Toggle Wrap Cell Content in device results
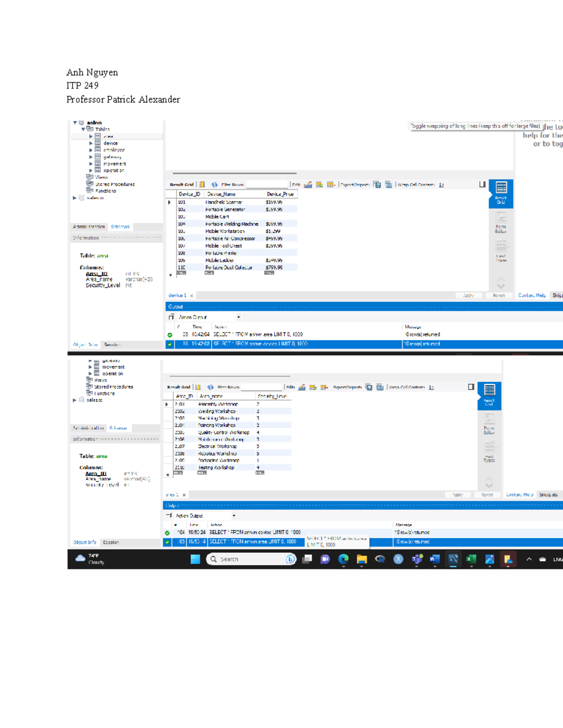The height and width of the screenshot is (728, 563). click(x=441, y=185)
